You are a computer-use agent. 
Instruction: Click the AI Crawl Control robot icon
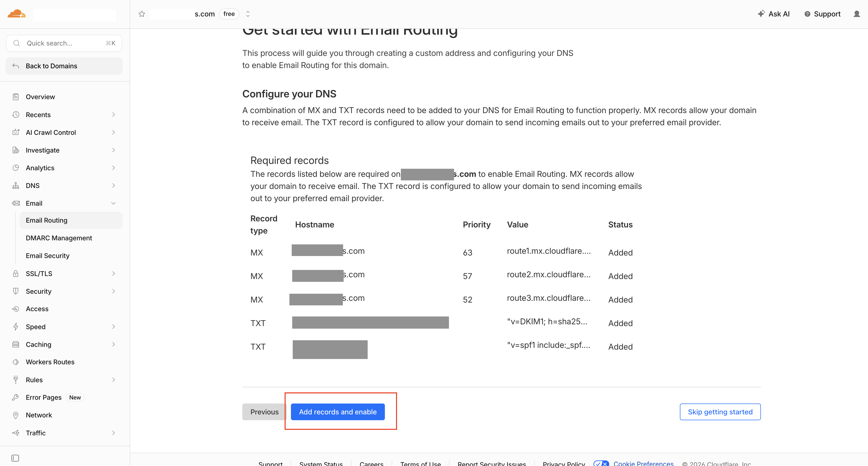point(15,132)
